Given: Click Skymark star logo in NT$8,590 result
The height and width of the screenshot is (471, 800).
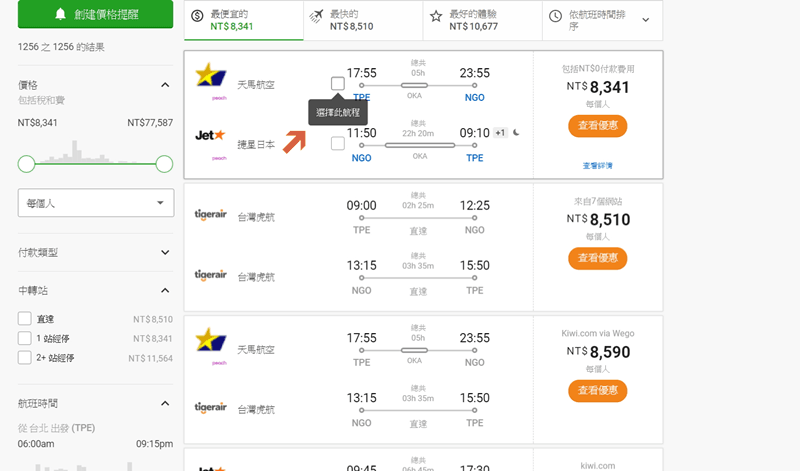Looking at the screenshot, I should tap(211, 340).
